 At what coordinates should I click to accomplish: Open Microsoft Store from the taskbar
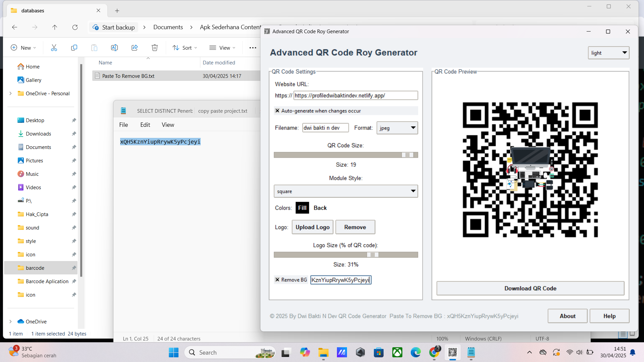(x=379, y=353)
